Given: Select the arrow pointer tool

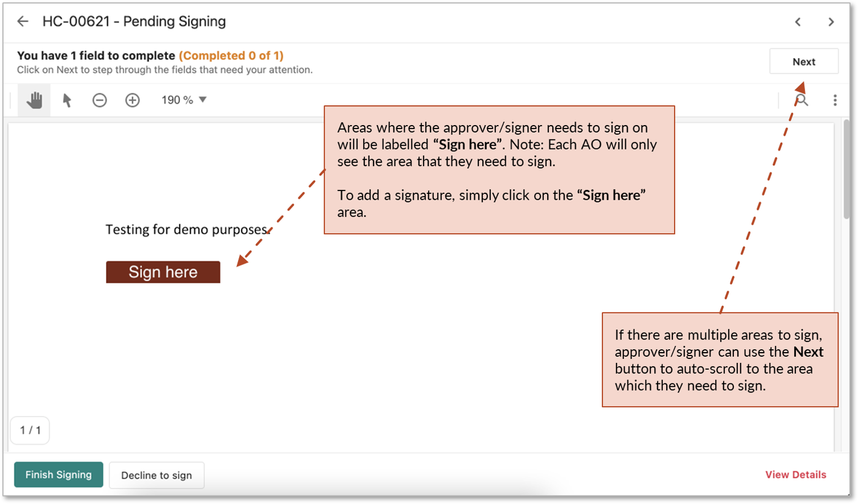Looking at the screenshot, I should pyautogui.click(x=67, y=100).
